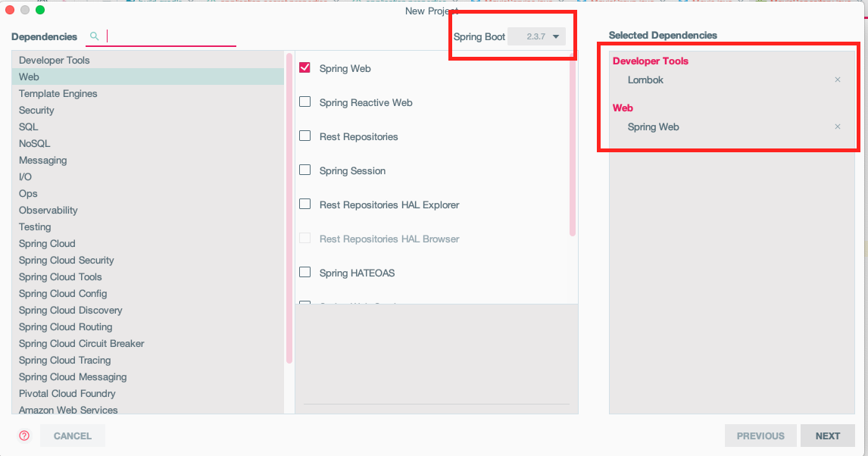The width and height of the screenshot is (868, 456).
Task: Open Spring Cloud Circuit Breaker category
Action: pos(148,344)
